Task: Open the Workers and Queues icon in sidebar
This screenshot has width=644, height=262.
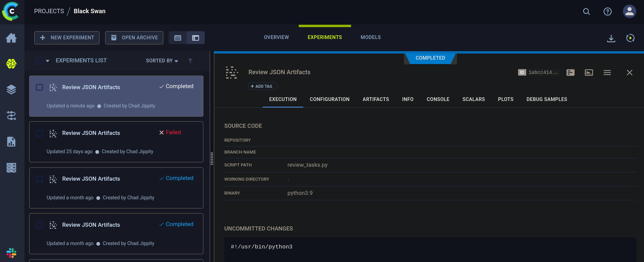Action: (11, 168)
